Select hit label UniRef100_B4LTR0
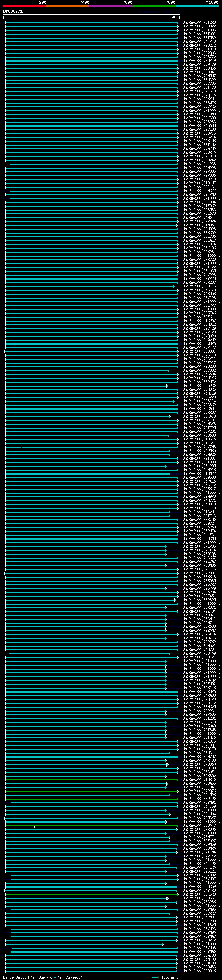This screenshot has height=980, width=222. point(199,864)
